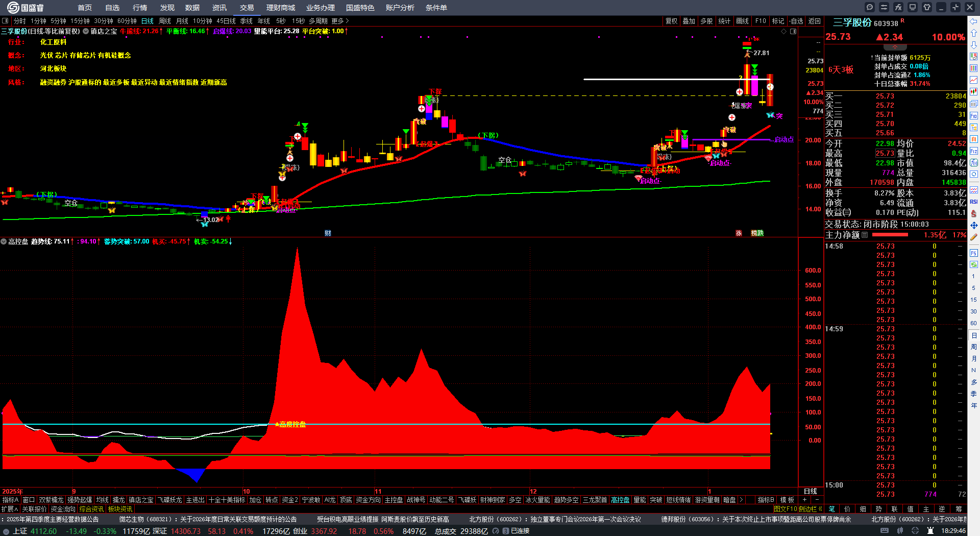Click the panel layout icon left of 分时
Image resolution: width=980 pixels, height=536 pixels.
[6, 21]
